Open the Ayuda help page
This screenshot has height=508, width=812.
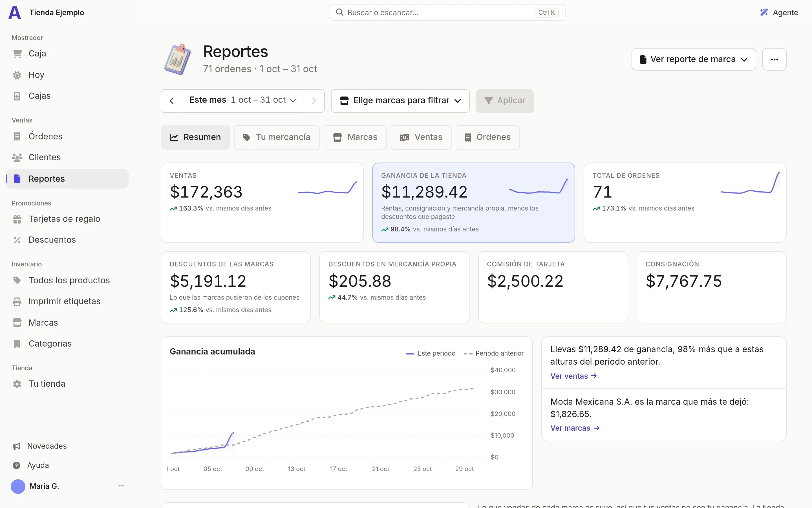point(67,465)
